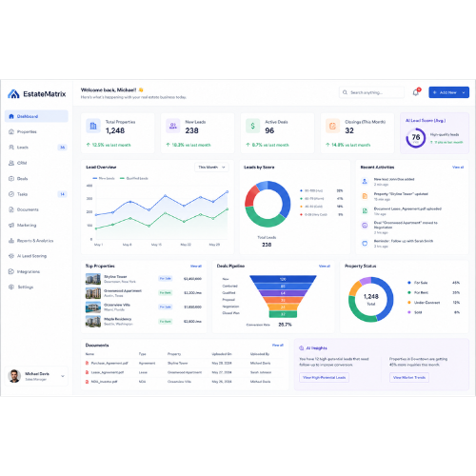The height and width of the screenshot is (476, 476).
Task: Click the green Closed Won funnel segment
Action: [x=283, y=314]
